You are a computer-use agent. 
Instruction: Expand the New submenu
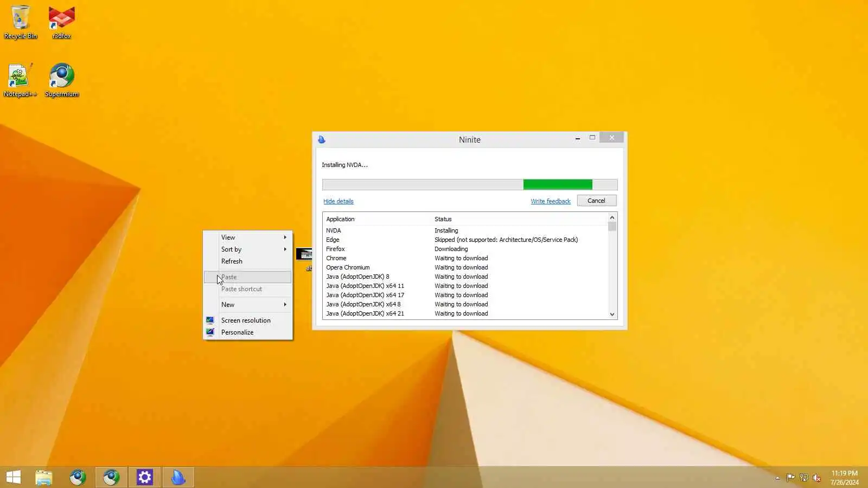[x=248, y=305]
